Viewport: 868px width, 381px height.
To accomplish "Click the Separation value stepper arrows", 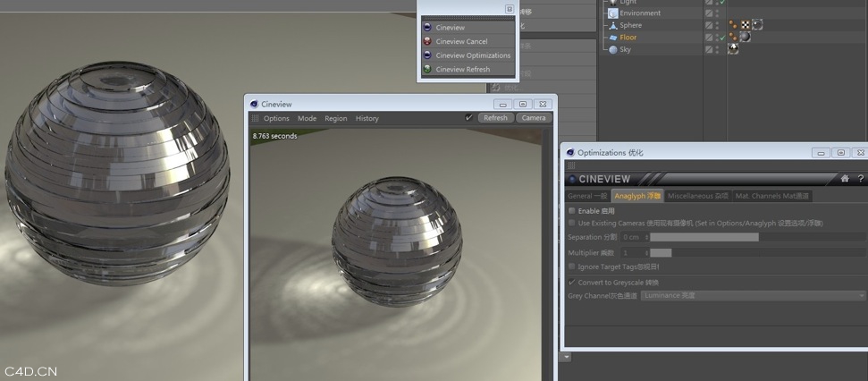I will (x=646, y=237).
